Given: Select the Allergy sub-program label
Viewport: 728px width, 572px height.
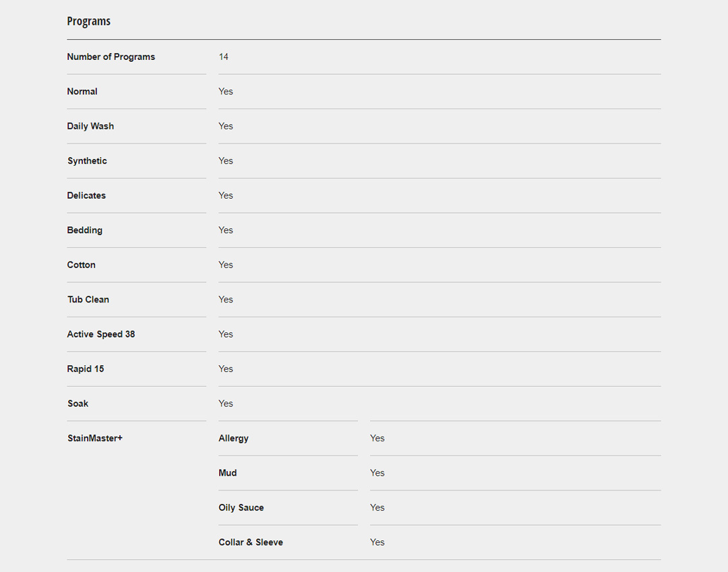Looking at the screenshot, I should coord(233,439).
